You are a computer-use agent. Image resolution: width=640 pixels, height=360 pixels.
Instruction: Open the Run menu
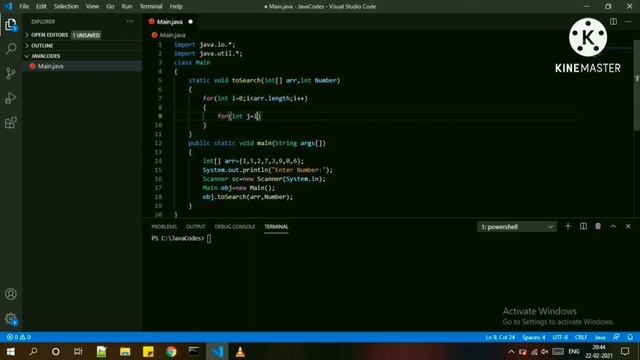(x=127, y=7)
